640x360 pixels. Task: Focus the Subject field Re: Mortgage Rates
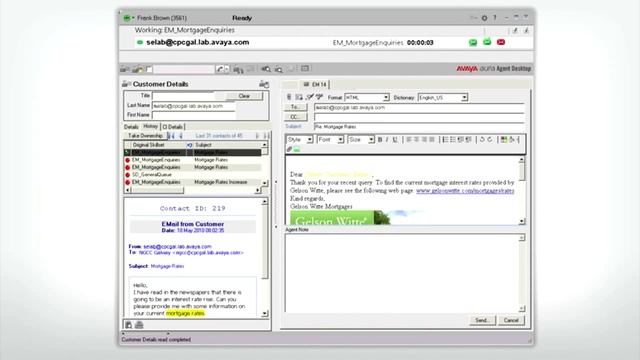coord(419,127)
